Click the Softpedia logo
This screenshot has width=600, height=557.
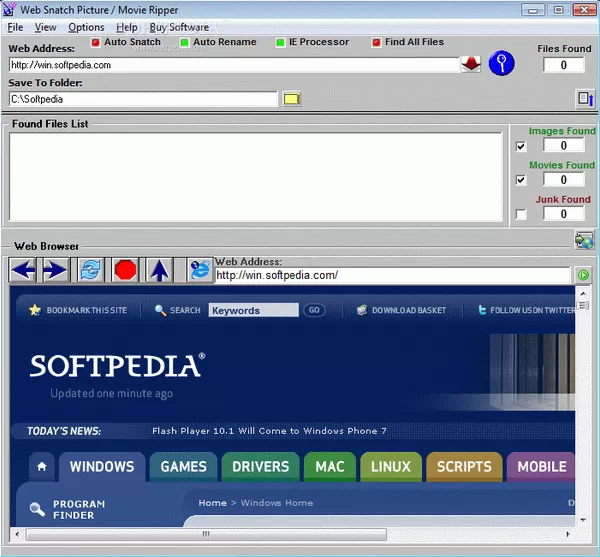pos(117,365)
